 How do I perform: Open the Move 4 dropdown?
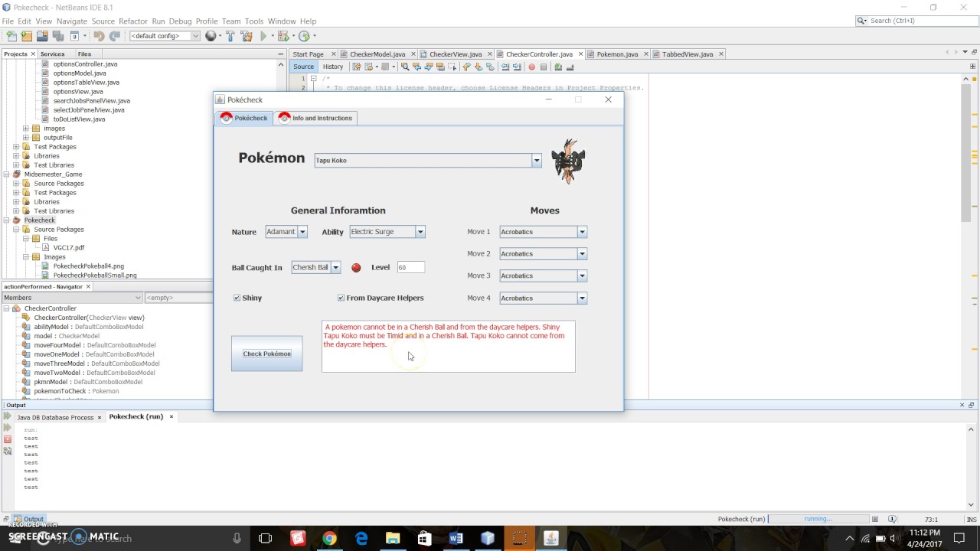(582, 298)
